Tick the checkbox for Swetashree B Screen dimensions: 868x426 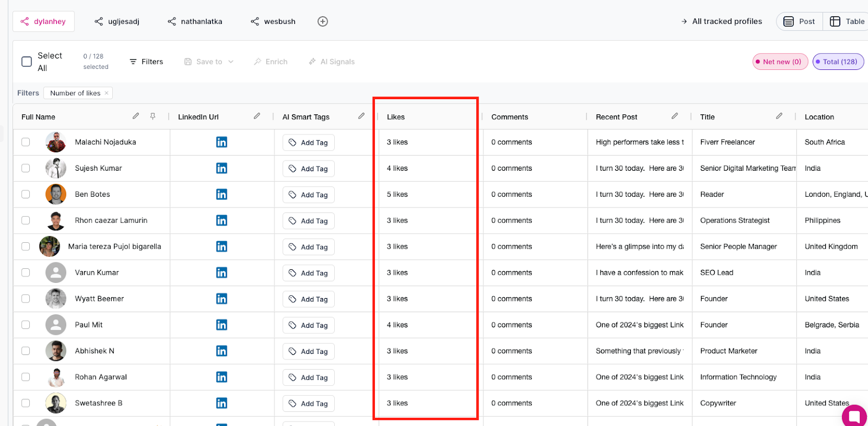[25, 403]
